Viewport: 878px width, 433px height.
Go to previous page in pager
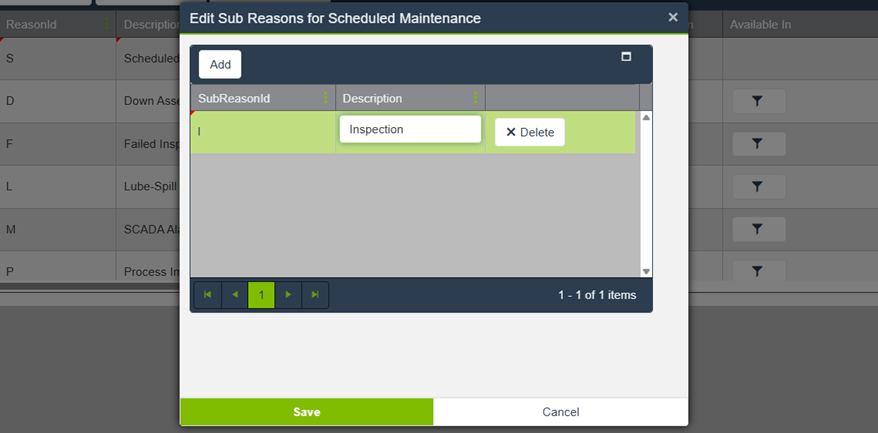[x=235, y=295]
